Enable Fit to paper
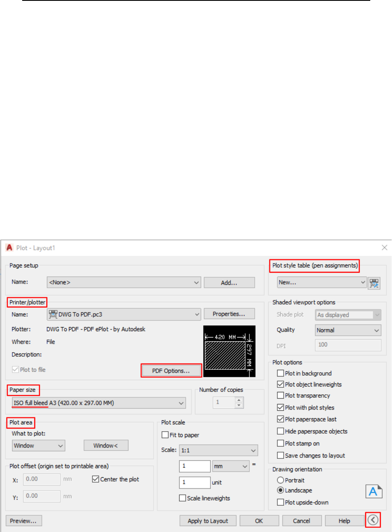 (x=180, y=435)
